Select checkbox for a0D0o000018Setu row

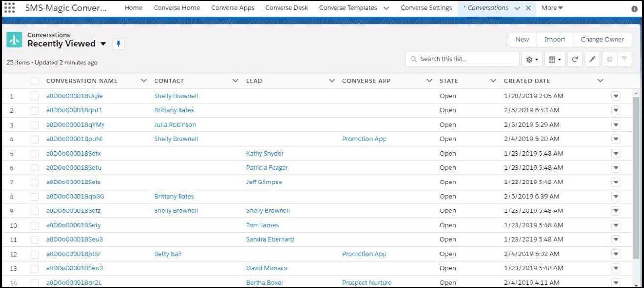(35, 168)
